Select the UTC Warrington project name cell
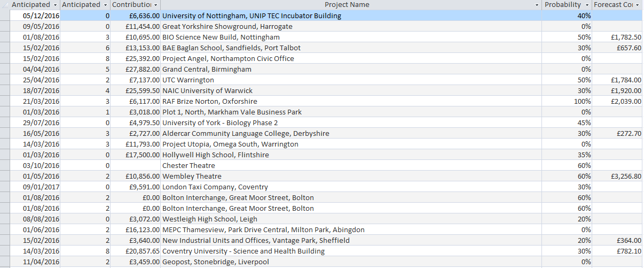This screenshot has height=268, width=644. point(351,80)
